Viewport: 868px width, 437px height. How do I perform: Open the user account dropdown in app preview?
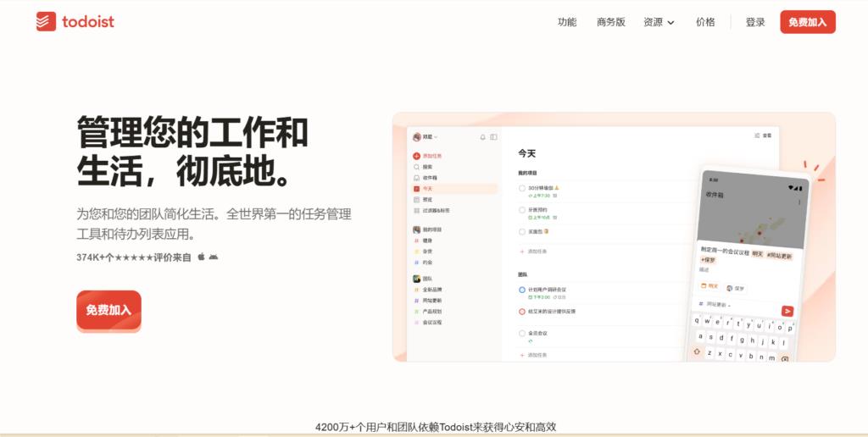[x=426, y=136]
